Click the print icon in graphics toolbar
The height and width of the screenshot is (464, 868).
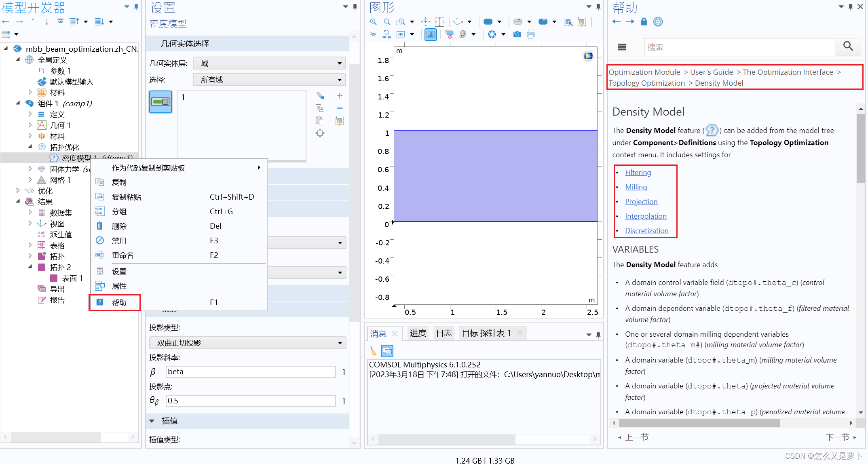(531, 34)
